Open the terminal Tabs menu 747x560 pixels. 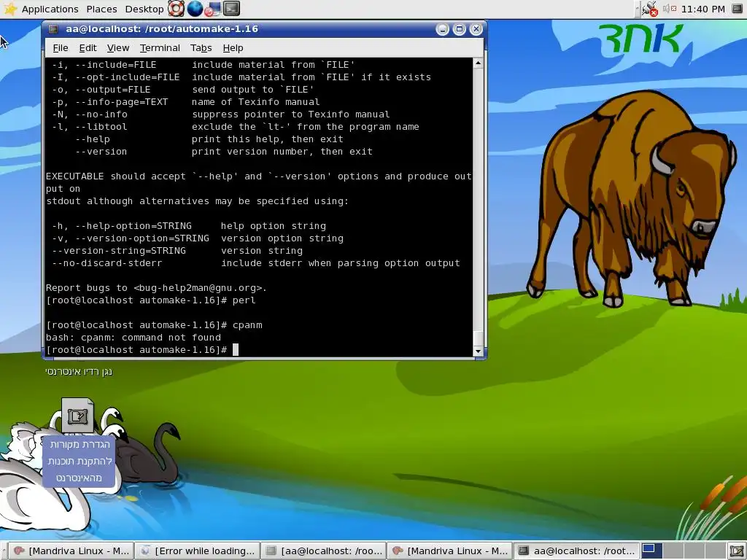coord(201,47)
